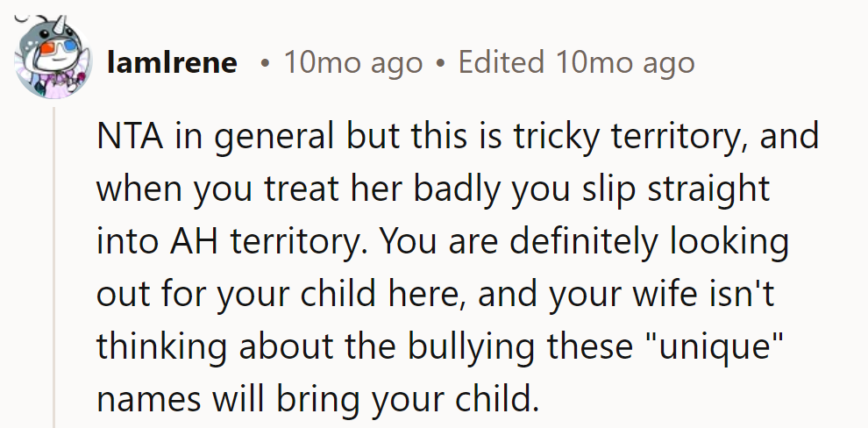868x428 pixels.
Task: Click the unicorn horn on the avatar
Action: click(x=60, y=25)
